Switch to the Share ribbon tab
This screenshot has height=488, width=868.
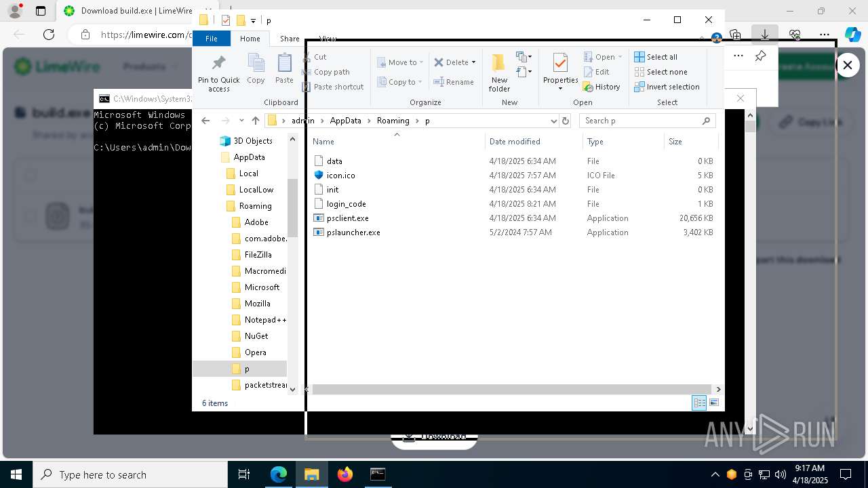point(290,39)
